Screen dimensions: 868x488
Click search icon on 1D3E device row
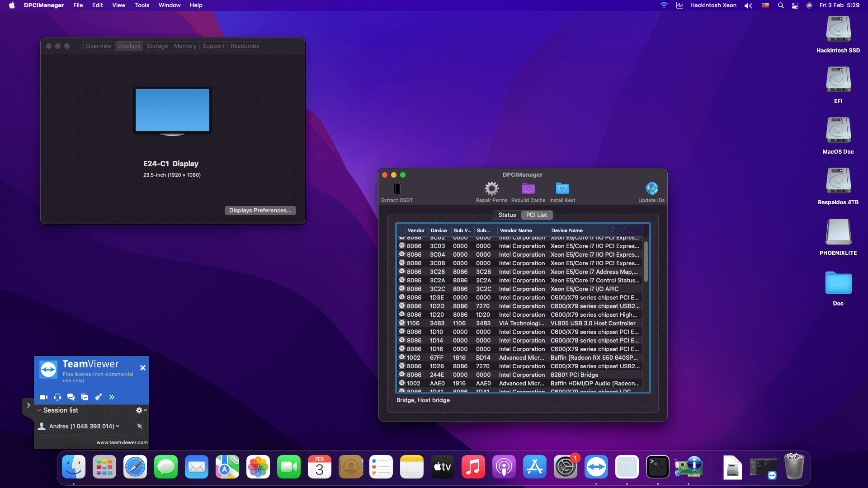(x=401, y=297)
